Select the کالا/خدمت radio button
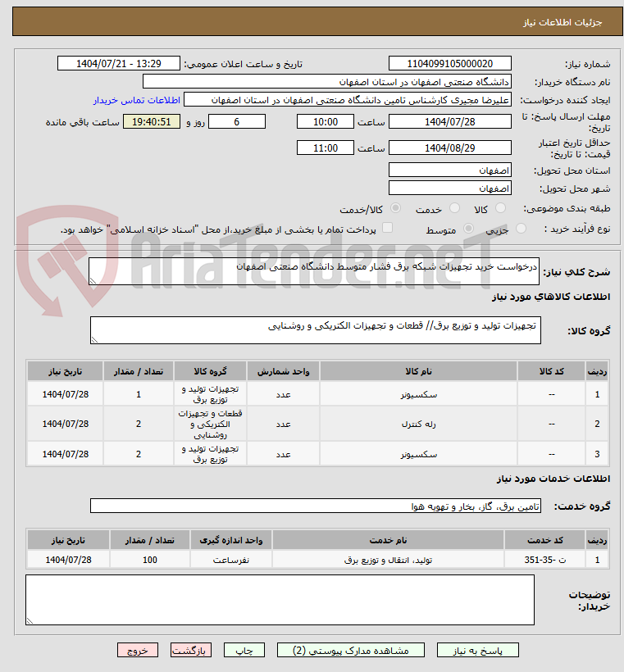This screenshot has width=624, height=672. [x=395, y=208]
